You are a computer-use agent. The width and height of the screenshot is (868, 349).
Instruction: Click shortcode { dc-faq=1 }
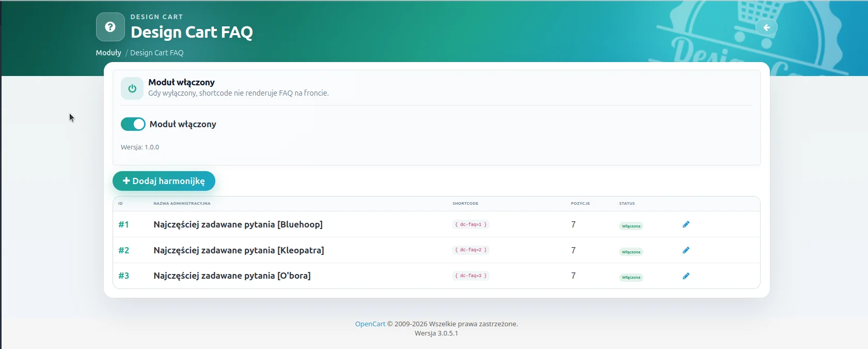(x=471, y=224)
